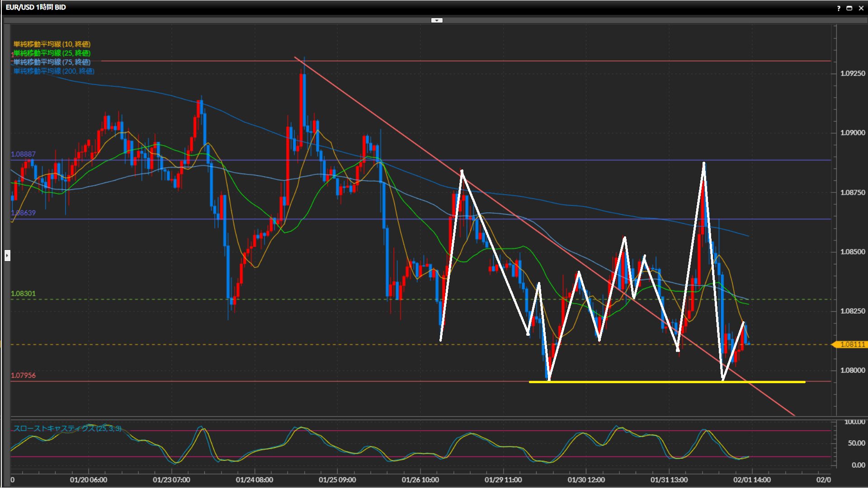The image size is (868, 488).
Task: Close the EUR/USD chart window
Action: (x=861, y=8)
